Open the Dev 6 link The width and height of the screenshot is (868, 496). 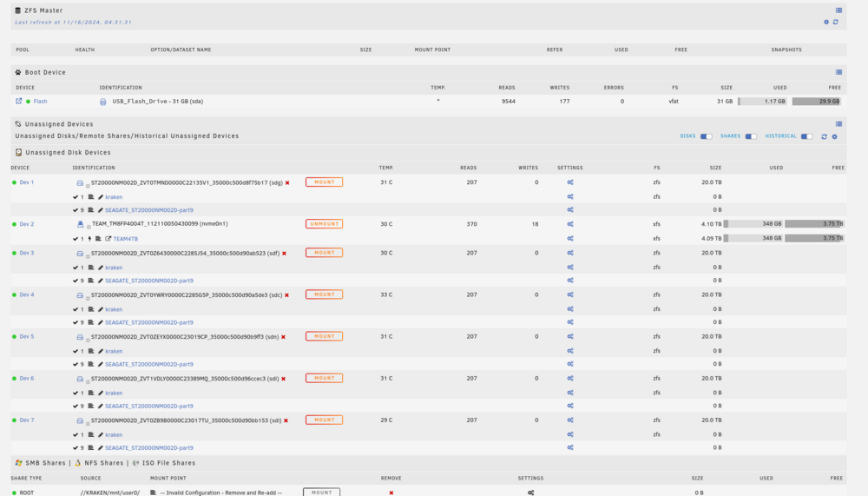pyautogui.click(x=27, y=379)
